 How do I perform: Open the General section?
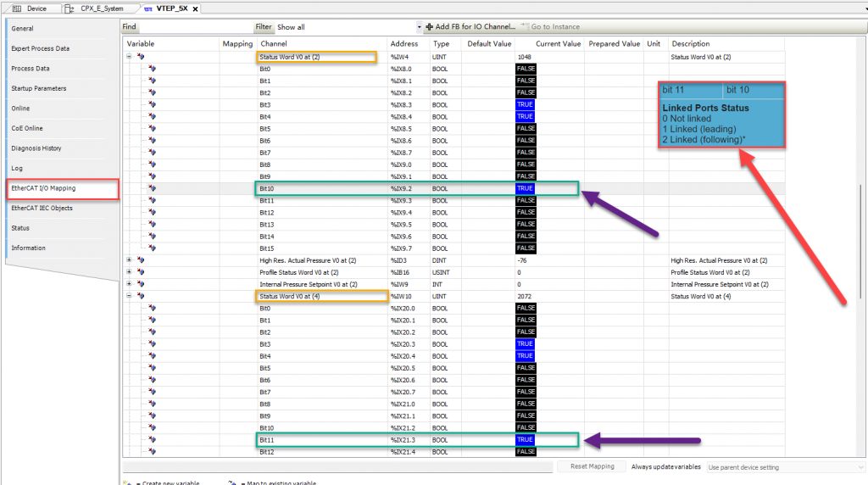coord(22,28)
